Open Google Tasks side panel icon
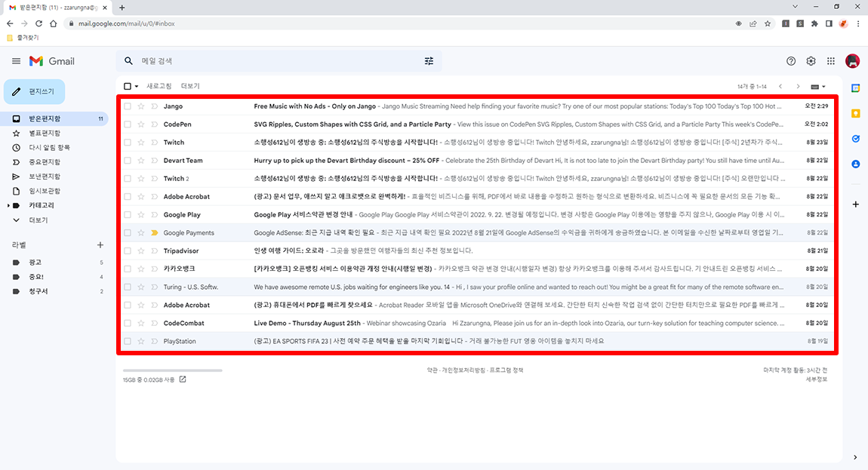The image size is (868, 470). point(855,139)
